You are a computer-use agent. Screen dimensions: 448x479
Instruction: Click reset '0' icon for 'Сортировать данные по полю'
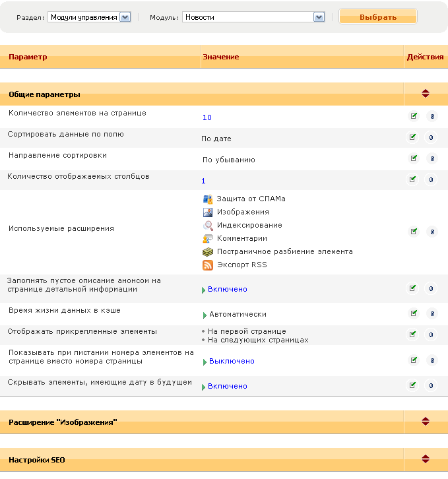pyautogui.click(x=432, y=138)
